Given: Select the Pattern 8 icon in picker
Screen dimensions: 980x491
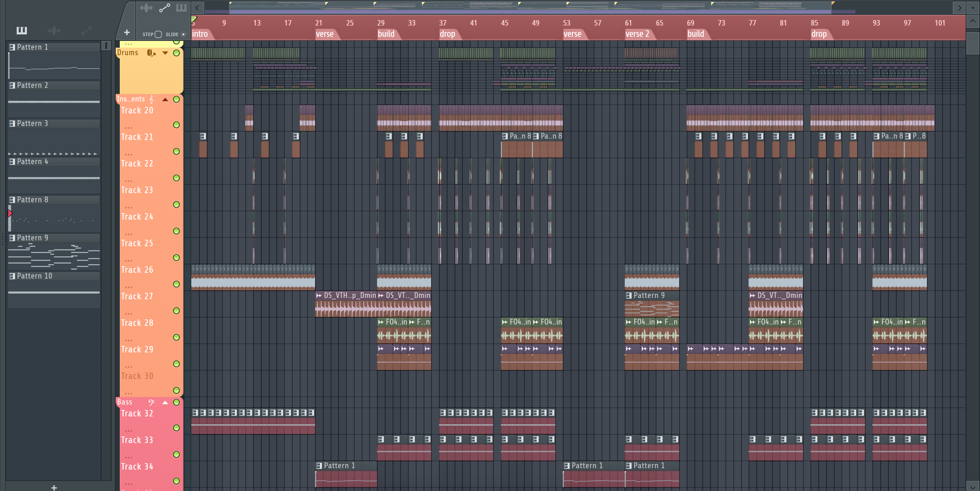Looking at the screenshot, I should click(12, 200).
